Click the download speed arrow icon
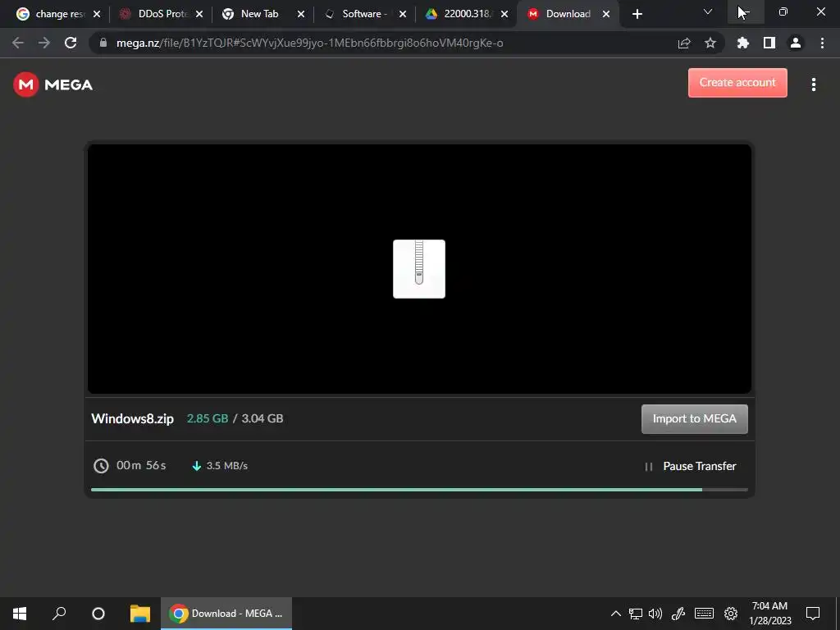 pos(197,466)
